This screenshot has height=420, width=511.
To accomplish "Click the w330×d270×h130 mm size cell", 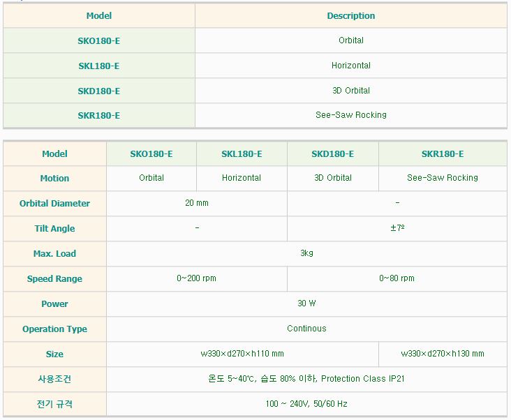I will [443, 354].
